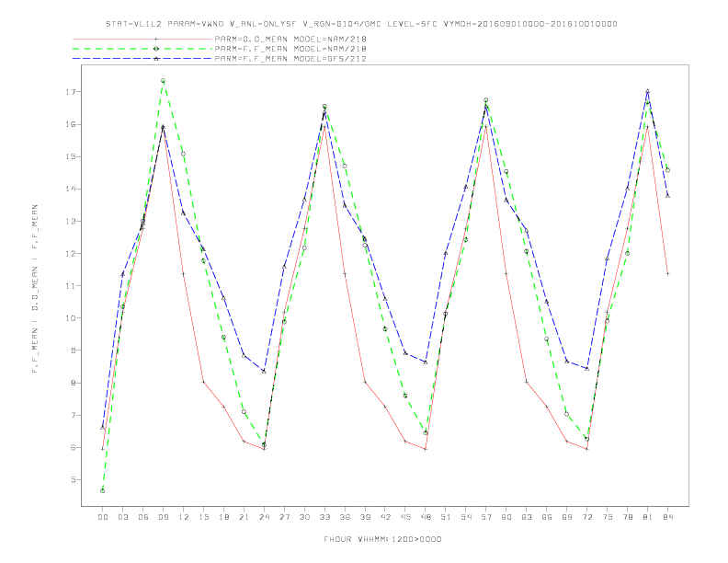Click the blue triangle peak point at hour 81

click(648, 91)
